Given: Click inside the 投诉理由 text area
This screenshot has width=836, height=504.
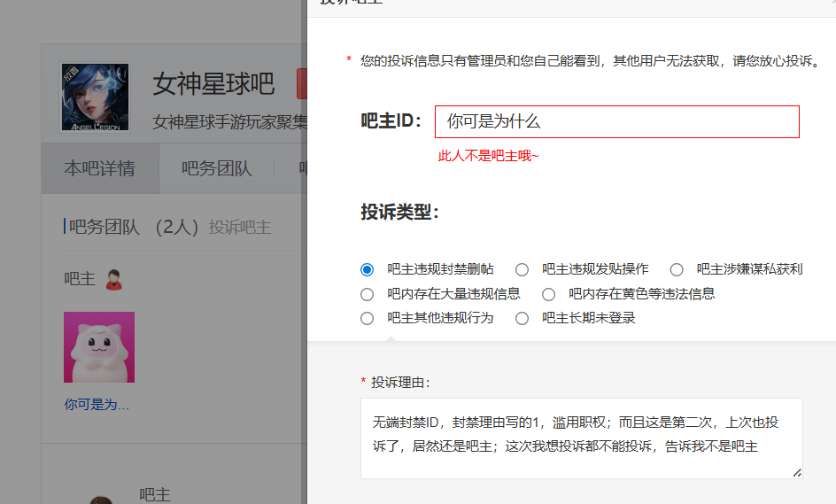Looking at the screenshot, I should click(x=581, y=438).
